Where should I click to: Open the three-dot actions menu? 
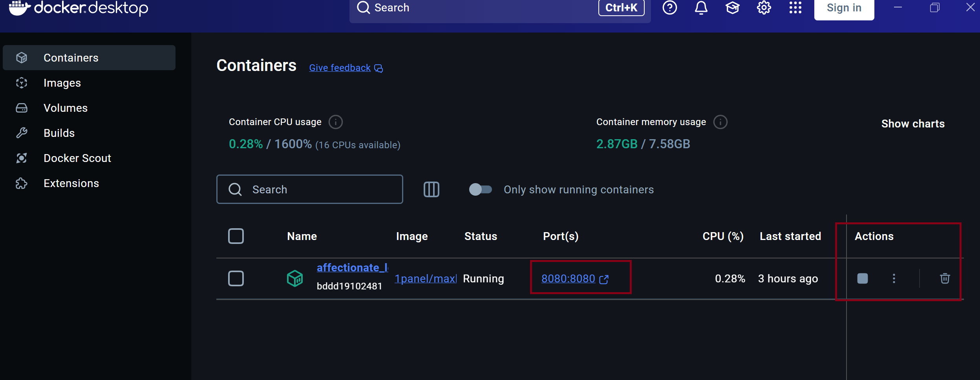(x=894, y=278)
